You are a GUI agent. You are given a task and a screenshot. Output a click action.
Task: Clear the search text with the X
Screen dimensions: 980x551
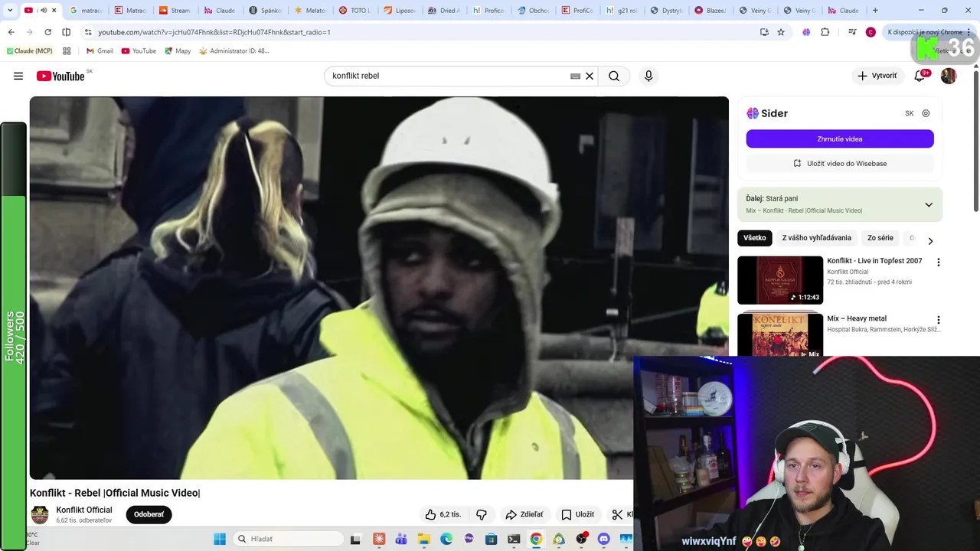590,76
